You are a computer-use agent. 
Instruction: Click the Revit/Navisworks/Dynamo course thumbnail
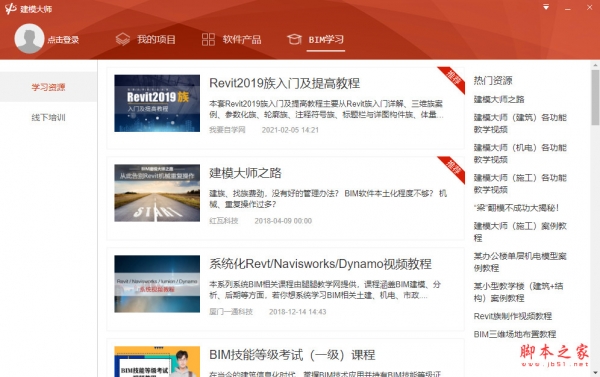tap(157, 284)
